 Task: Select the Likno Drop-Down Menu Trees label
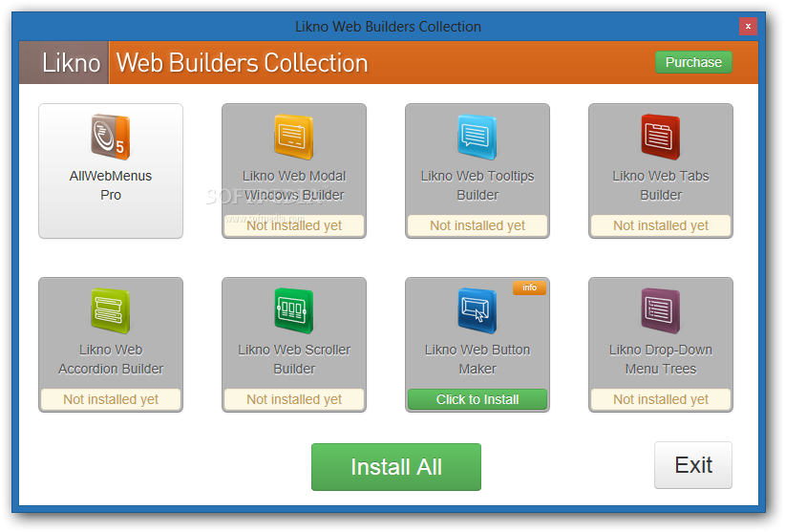coord(660,359)
